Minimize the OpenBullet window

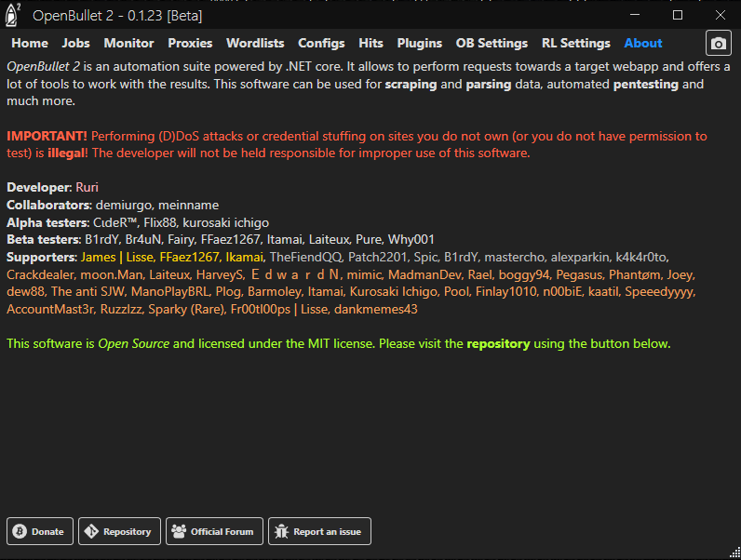click(635, 15)
